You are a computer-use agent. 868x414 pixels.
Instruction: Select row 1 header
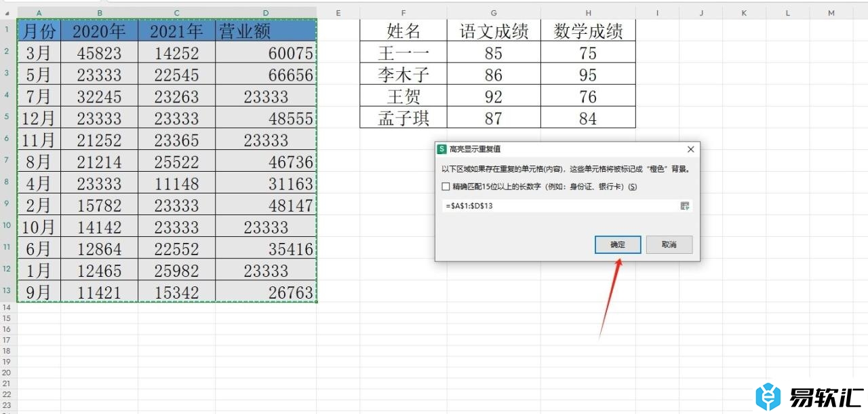[x=8, y=30]
